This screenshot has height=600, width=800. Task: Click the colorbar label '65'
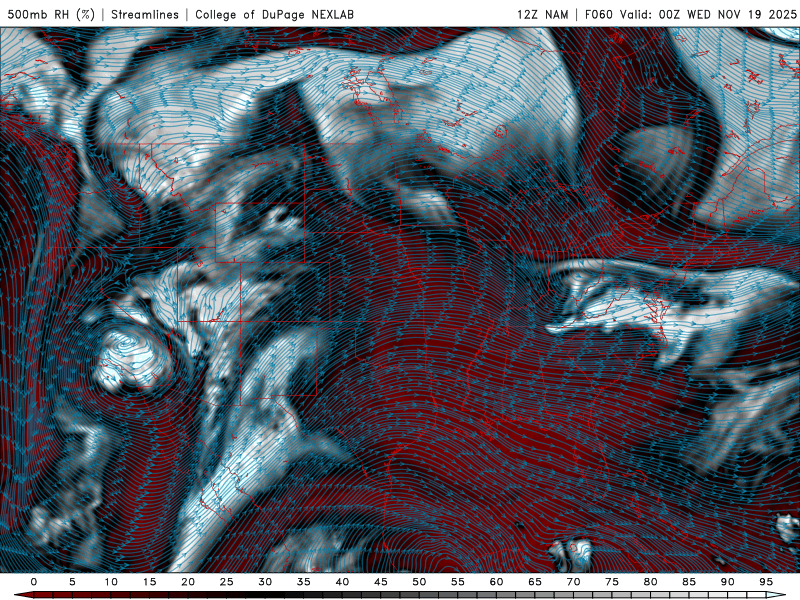[x=535, y=582]
